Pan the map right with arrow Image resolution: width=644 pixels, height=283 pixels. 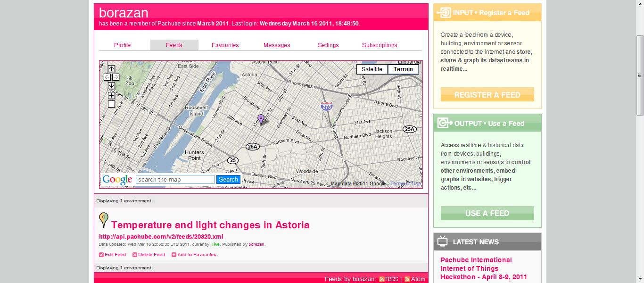pos(116,77)
